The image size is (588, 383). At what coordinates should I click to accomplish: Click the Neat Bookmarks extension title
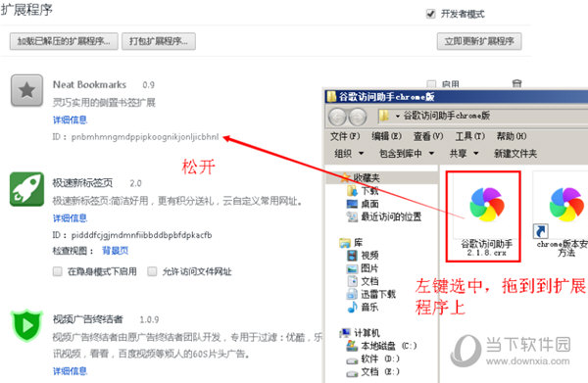click(89, 84)
